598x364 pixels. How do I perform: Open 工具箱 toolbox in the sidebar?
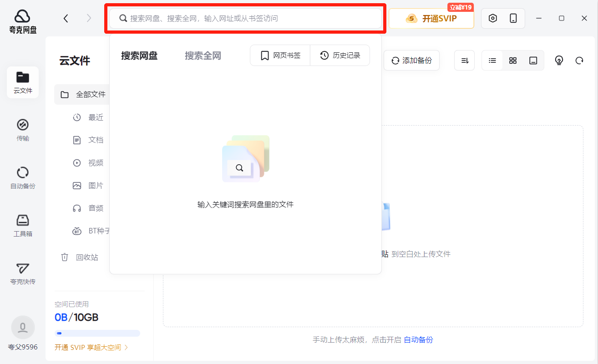pyautogui.click(x=23, y=226)
